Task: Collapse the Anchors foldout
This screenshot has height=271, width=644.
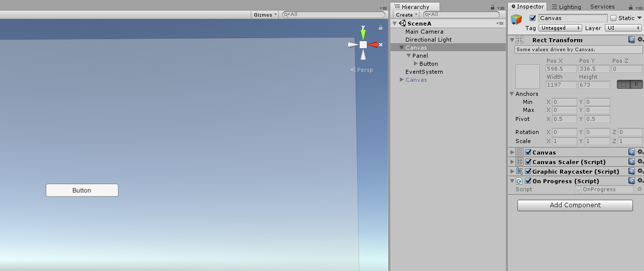Action: [x=512, y=94]
